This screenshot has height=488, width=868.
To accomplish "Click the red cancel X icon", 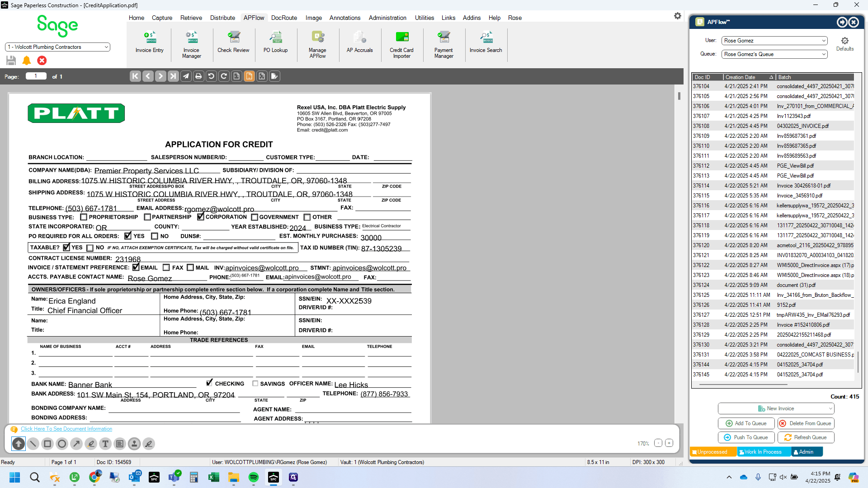I will pos(42,61).
